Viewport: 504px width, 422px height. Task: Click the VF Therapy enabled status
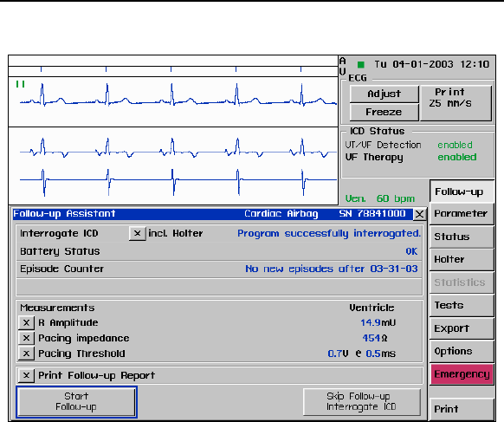pos(457,158)
